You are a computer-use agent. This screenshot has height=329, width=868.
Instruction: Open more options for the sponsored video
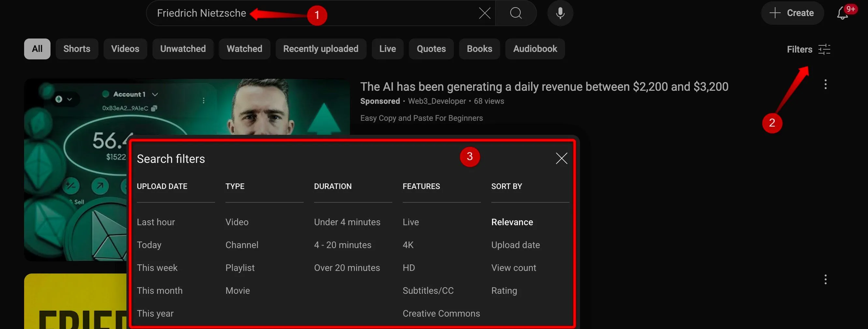[825, 84]
